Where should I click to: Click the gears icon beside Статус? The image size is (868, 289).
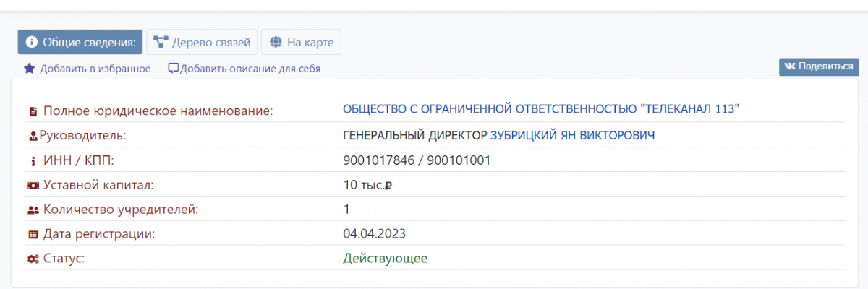(x=33, y=259)
